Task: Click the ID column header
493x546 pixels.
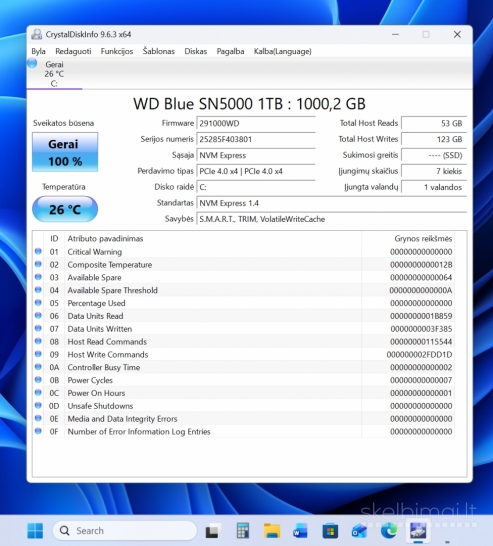Action: [x=54, y=239]
